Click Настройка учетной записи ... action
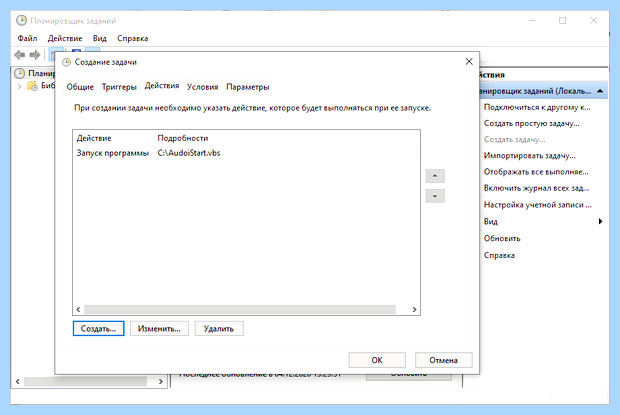Image resolution: width=620 pixels, height=415 pixels. [538, 205]
